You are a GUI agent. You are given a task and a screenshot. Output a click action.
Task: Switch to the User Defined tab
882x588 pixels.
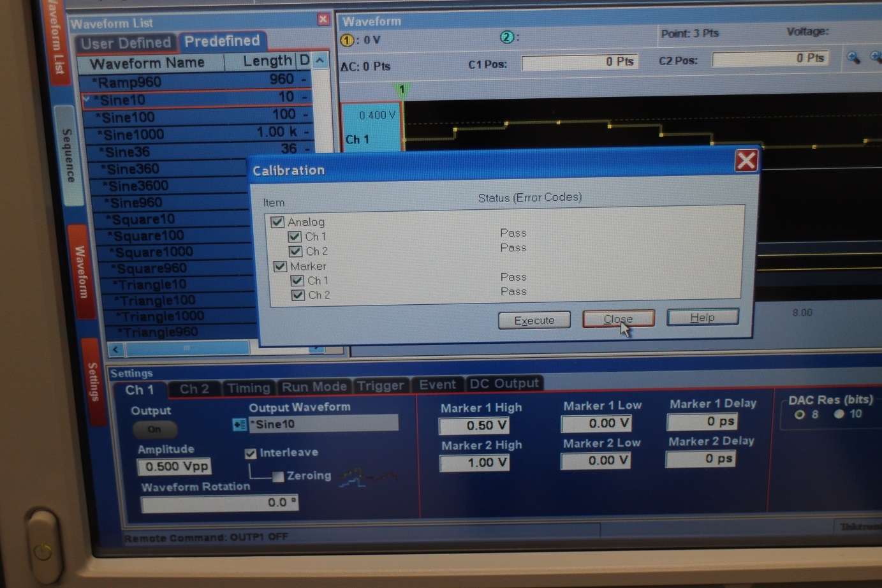(x=126, y=43)
